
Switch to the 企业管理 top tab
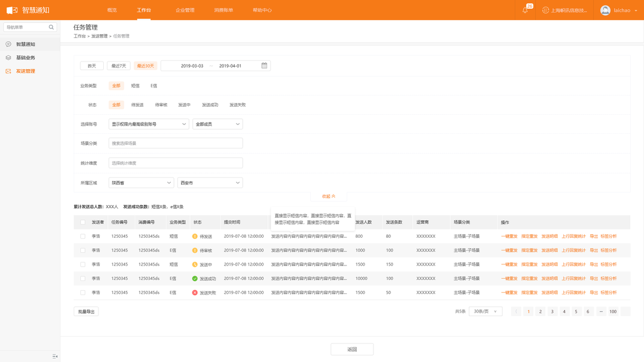[x=185, y=10]
